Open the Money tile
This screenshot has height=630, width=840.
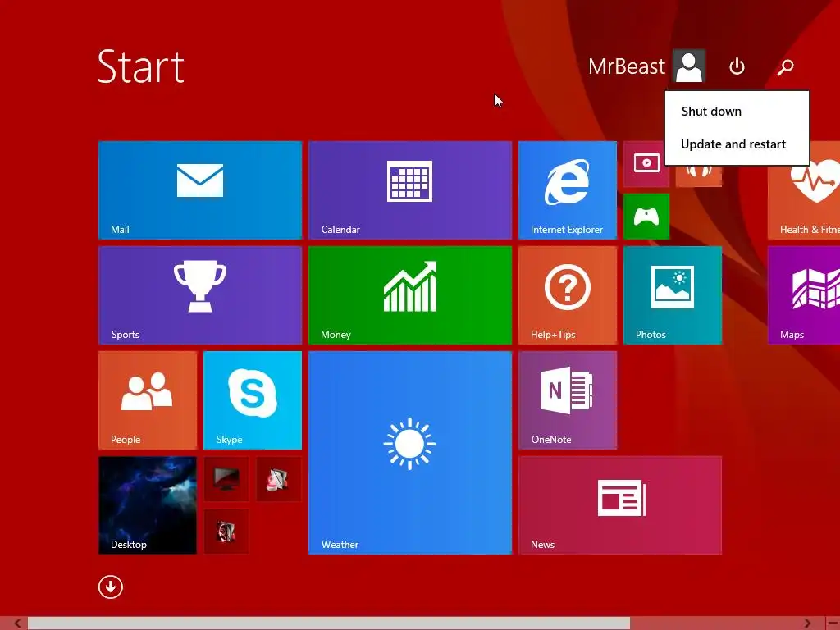pos(410,295)
